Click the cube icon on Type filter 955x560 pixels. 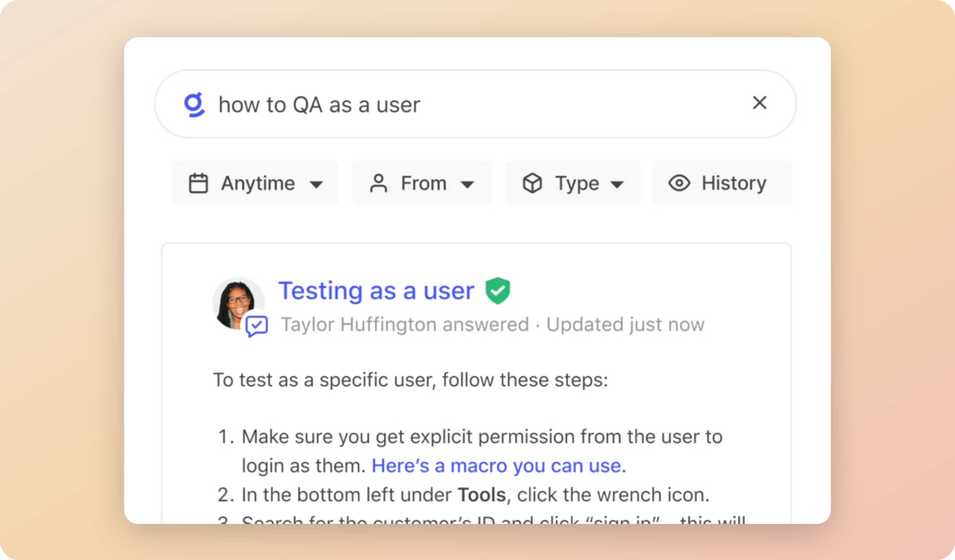point(532,183)
